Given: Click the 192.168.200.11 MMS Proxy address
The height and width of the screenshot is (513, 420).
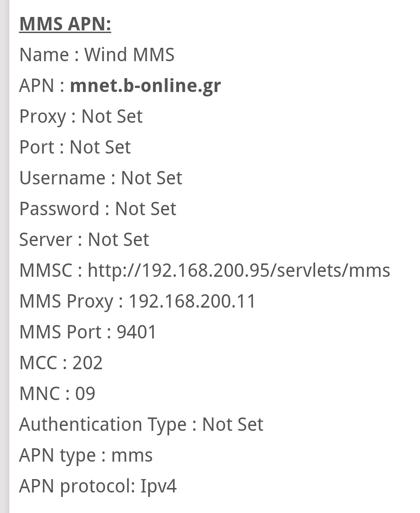Looking at the screenshot, I should tap(192, 301).
